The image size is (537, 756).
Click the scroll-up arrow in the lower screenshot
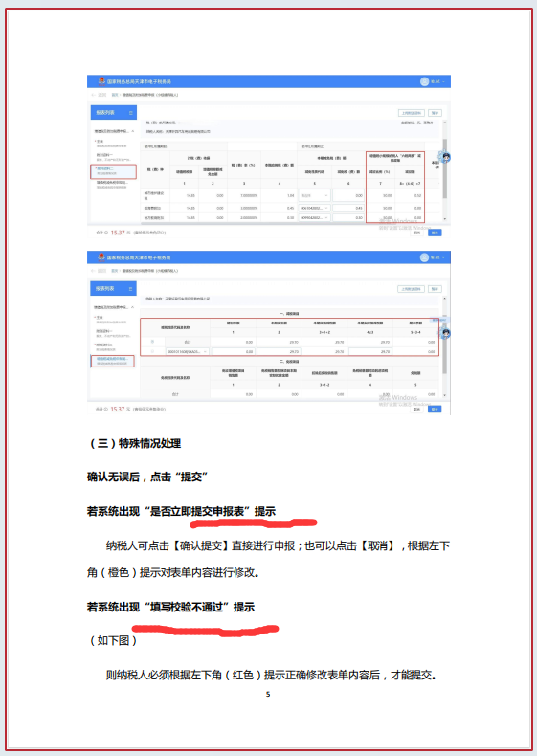tap(444, 299)
